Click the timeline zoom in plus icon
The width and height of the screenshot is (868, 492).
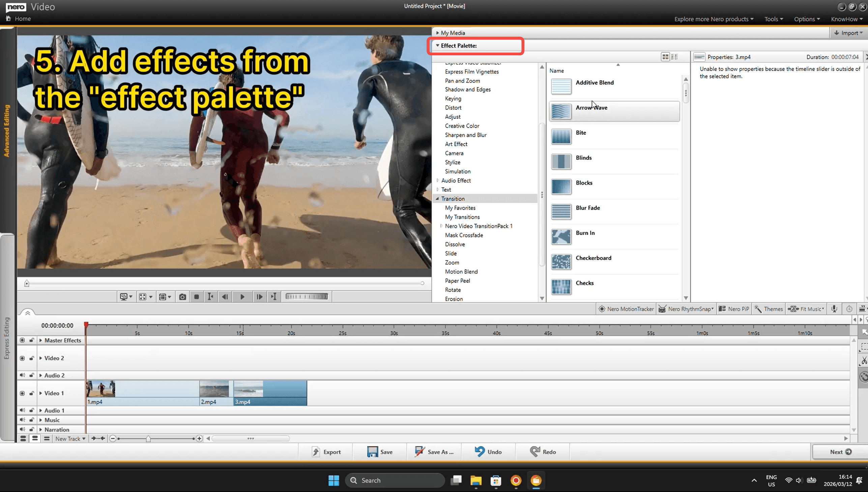coord(199,439)
